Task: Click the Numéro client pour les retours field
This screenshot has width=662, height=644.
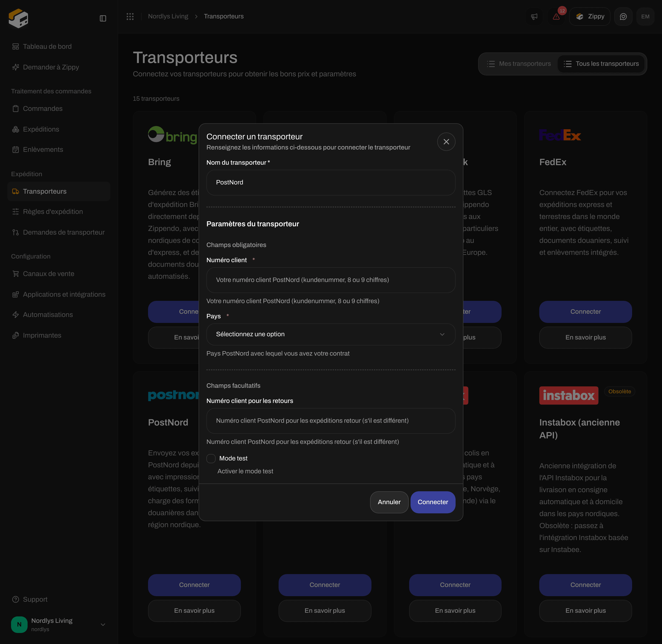Action: (331, 421)
